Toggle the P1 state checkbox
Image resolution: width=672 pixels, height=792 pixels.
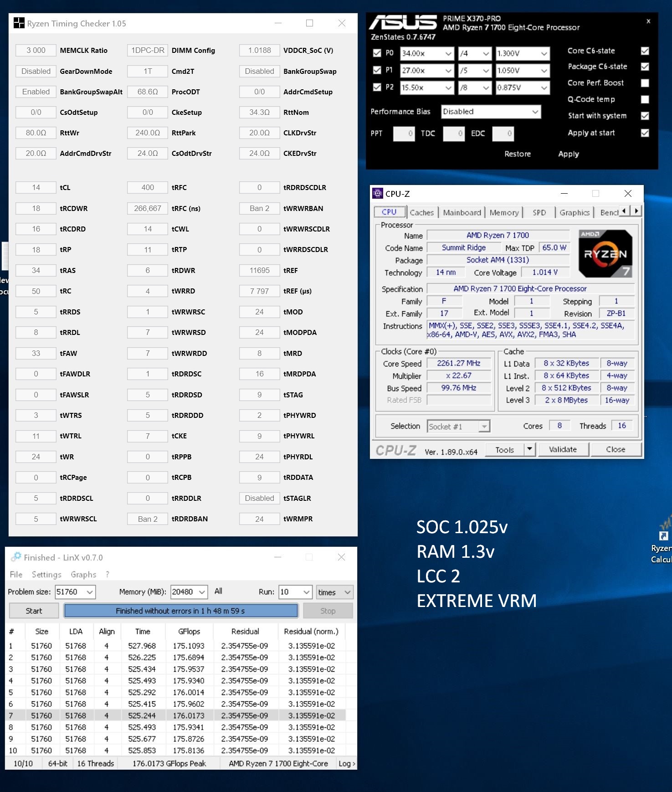pos(377,70)
